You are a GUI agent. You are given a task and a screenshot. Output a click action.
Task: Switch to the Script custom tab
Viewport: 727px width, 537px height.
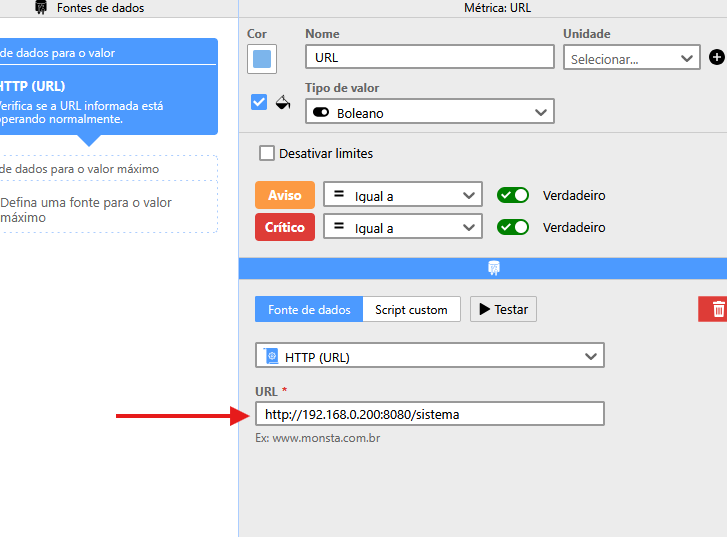(x=411, y=310)
